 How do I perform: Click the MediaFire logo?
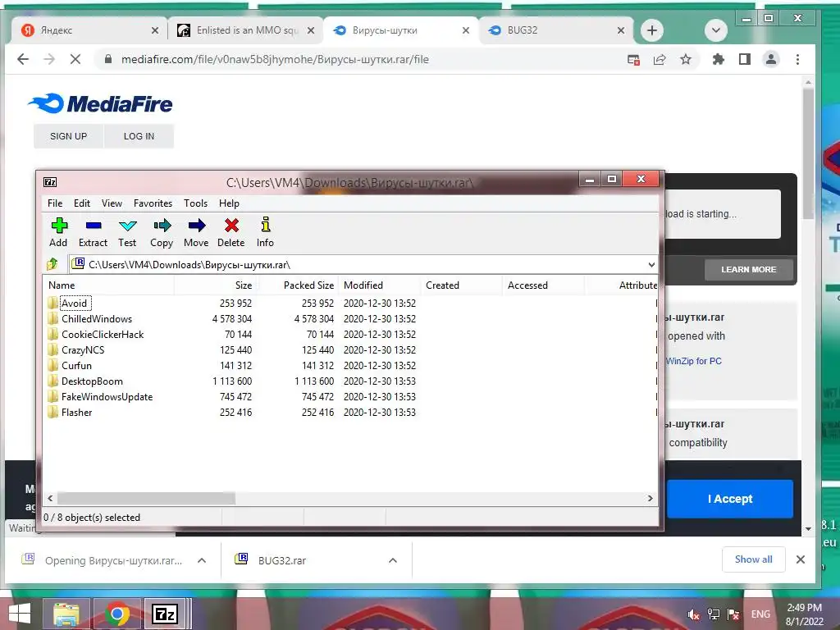100,104
